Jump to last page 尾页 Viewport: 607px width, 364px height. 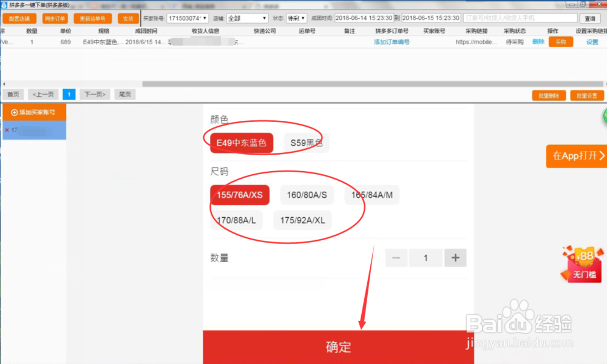(x=124, y=95)
